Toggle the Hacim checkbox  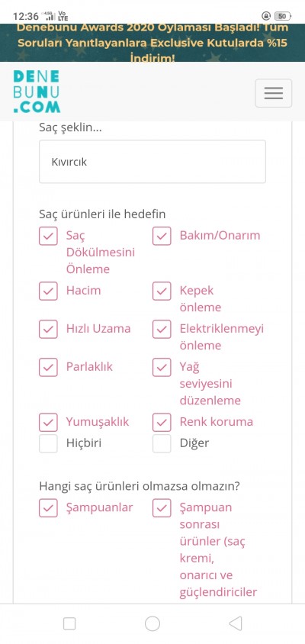click(x=48, y=291)
